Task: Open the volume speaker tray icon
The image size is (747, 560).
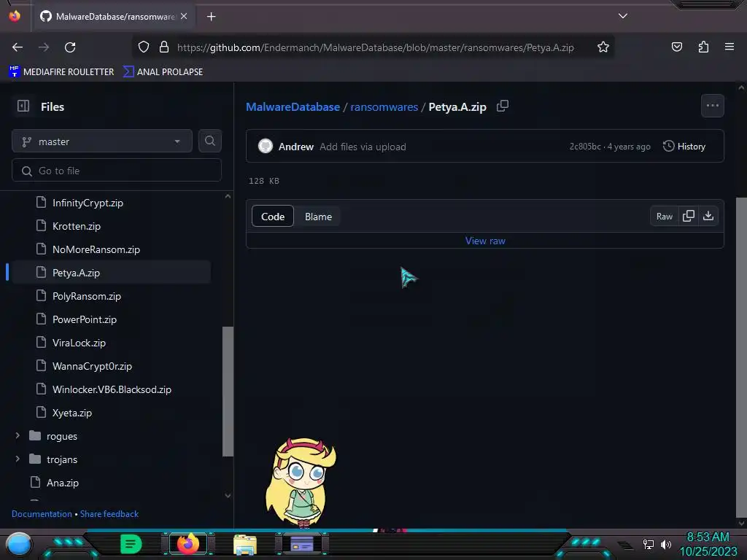Action: coord(665,544)
